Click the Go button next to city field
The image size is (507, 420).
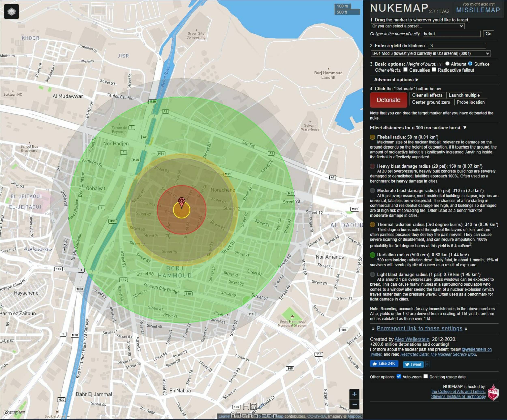[x=488, y=34]
